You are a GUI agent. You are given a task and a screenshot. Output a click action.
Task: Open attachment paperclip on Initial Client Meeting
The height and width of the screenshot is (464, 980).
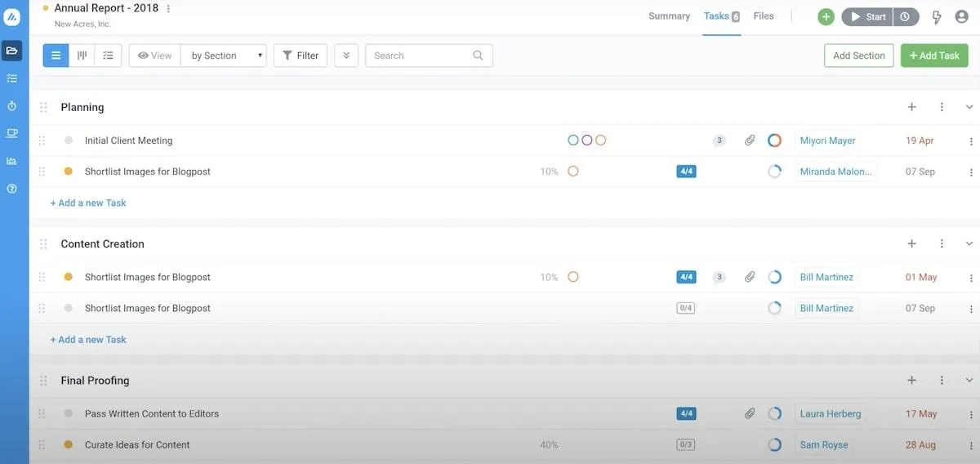749,141
